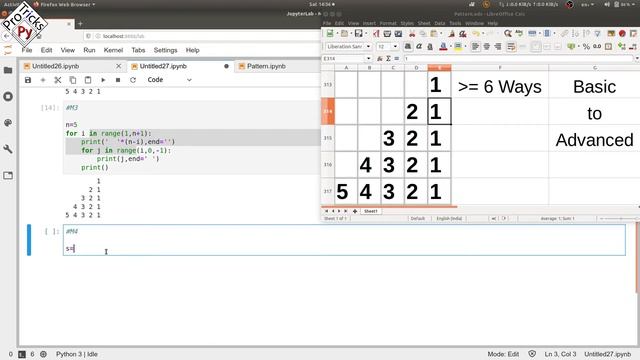Undo last action in Calc

tap(476, 33)
